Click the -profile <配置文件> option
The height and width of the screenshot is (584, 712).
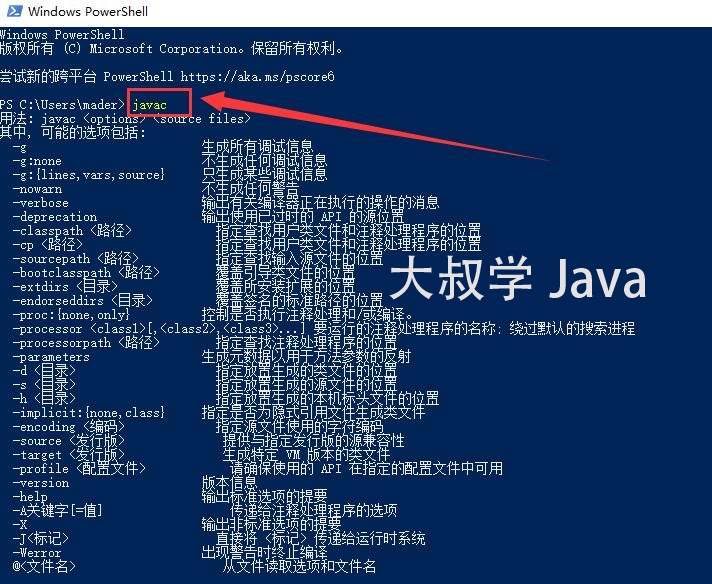point(79,469)
